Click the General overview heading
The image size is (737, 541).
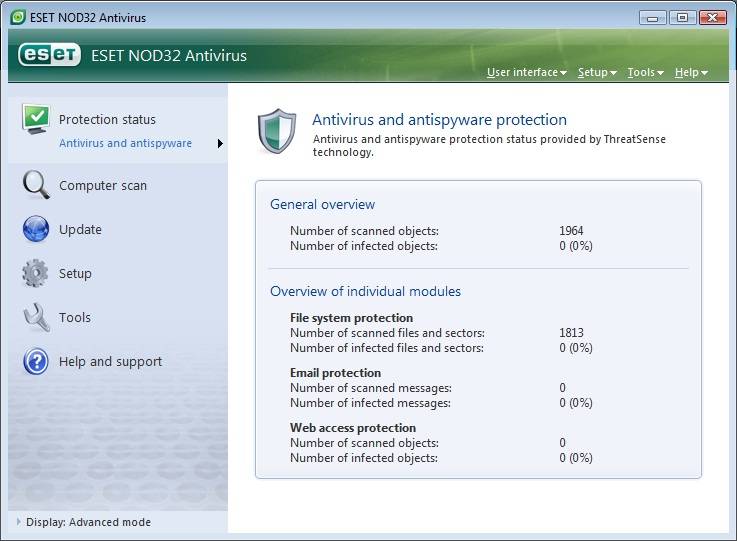[322, 204]
